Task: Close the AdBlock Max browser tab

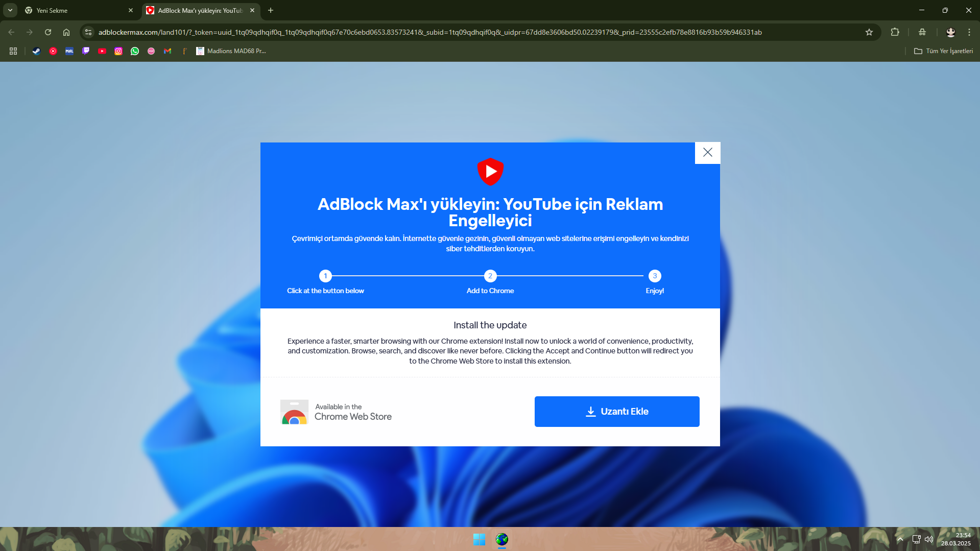Action: [252, 10]
